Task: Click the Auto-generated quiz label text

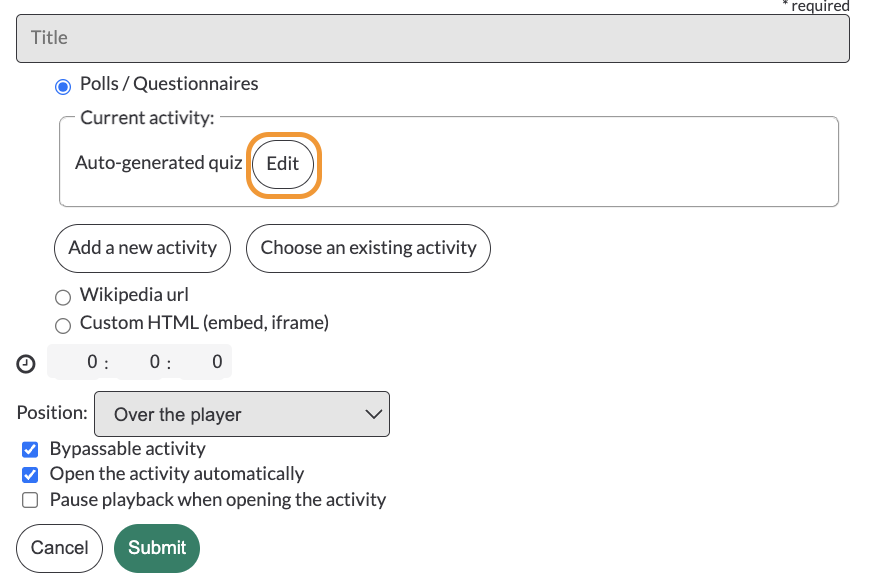Action: 159,163
